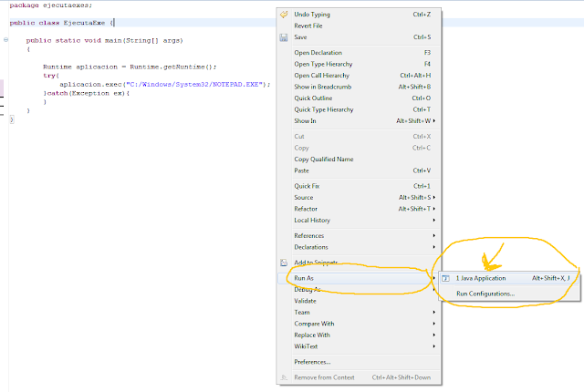
Task: Click the Save floppy disk icon
Action: (284, 37)
